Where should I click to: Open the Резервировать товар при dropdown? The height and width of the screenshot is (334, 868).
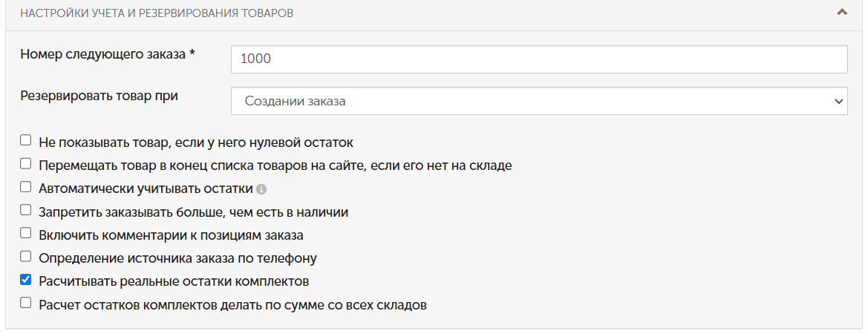[x=539, y=101]
